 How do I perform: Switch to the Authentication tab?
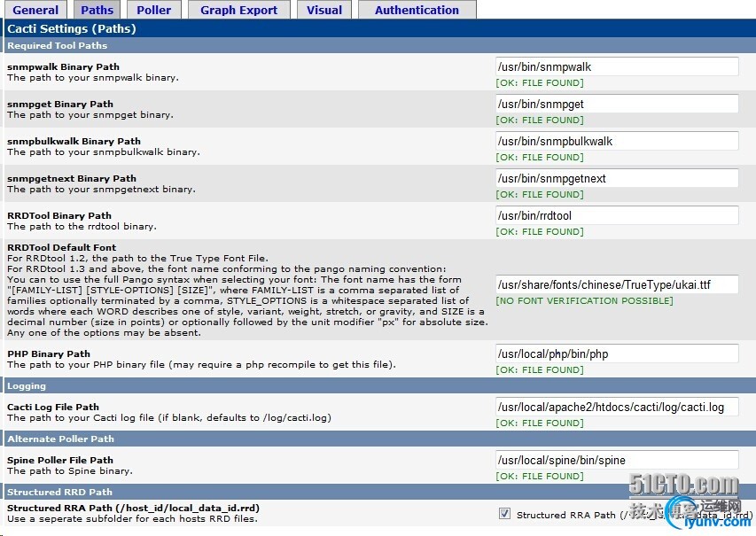tap(417, 10)
